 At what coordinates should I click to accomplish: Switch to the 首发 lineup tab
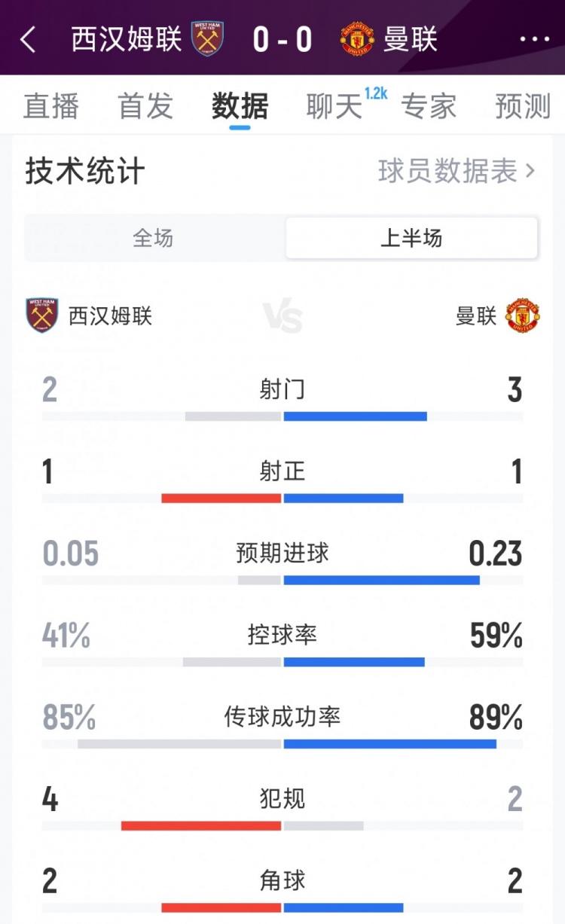click(x=145, y=107)
